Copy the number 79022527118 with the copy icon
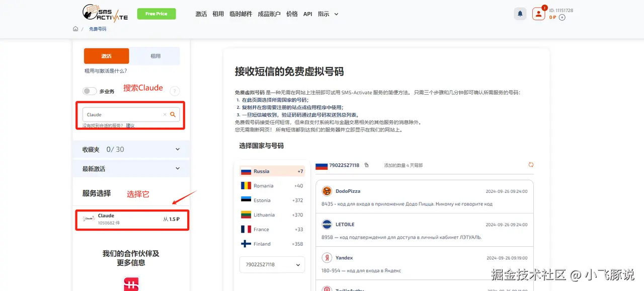The width and height of the screenshot is (644, 291). click(366, 165)
